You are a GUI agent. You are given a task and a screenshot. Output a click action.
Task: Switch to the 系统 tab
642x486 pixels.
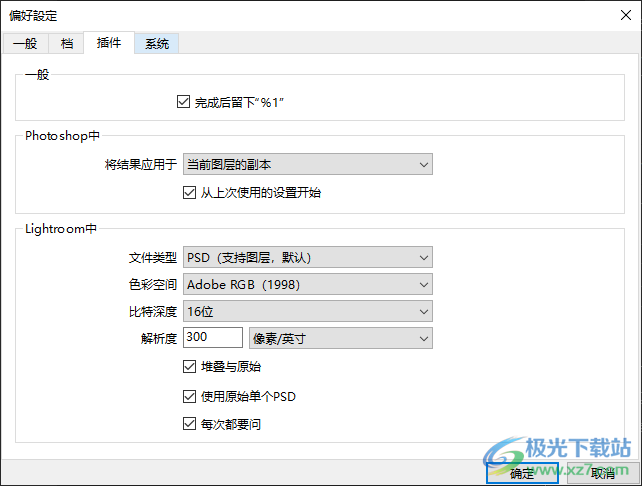click(x=156, y=43)
